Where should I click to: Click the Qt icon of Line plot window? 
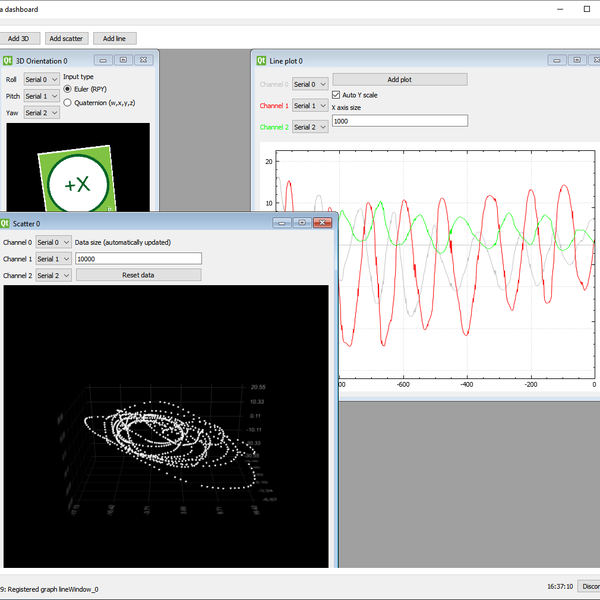pos(261,61)
